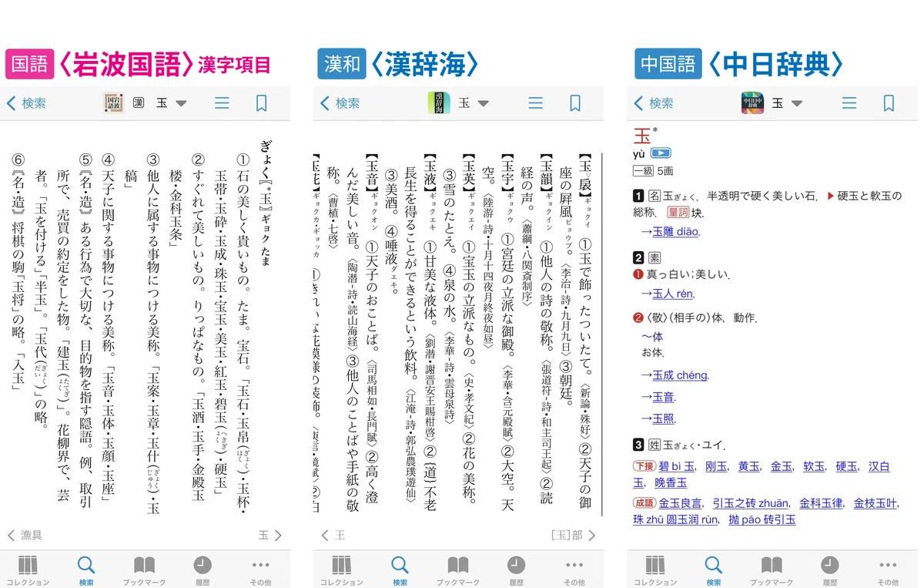Open the 碧 bì 玉 compound link
The height and width of the screenshot is (588, 924).
[677, 466]
